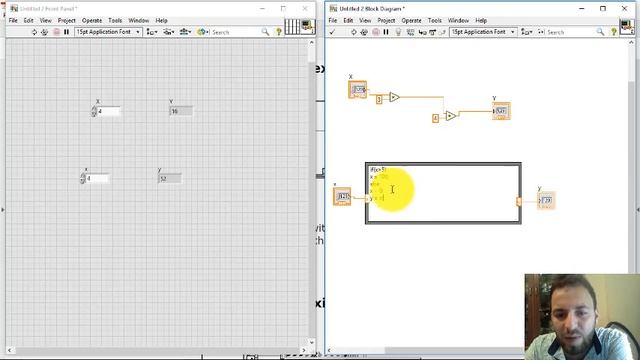
Task: Select second multiply node near constant 4
Action: (x=450, y=116)
